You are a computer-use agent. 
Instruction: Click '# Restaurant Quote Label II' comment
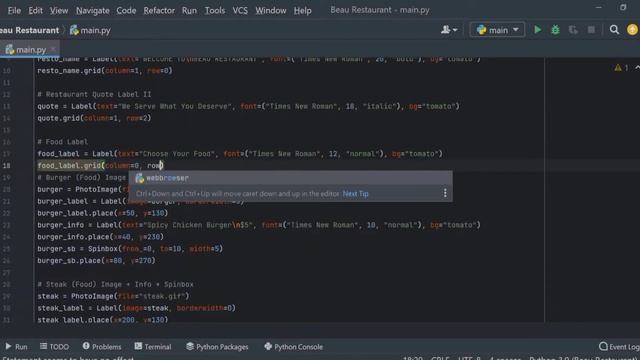[94, 94]
